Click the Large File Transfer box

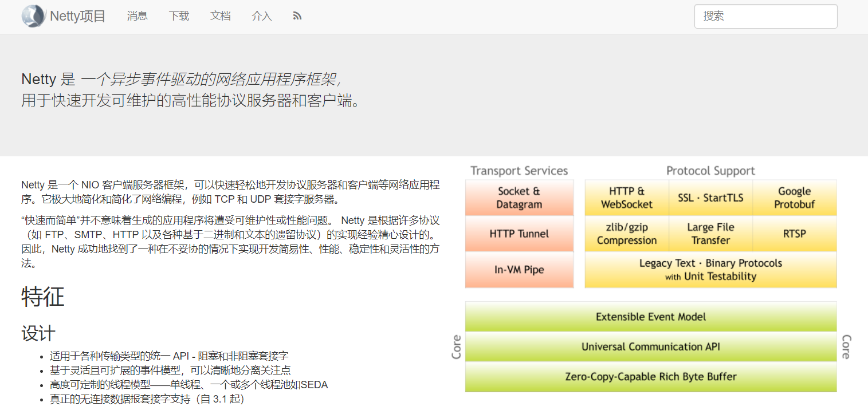click(x=710, y=234)
